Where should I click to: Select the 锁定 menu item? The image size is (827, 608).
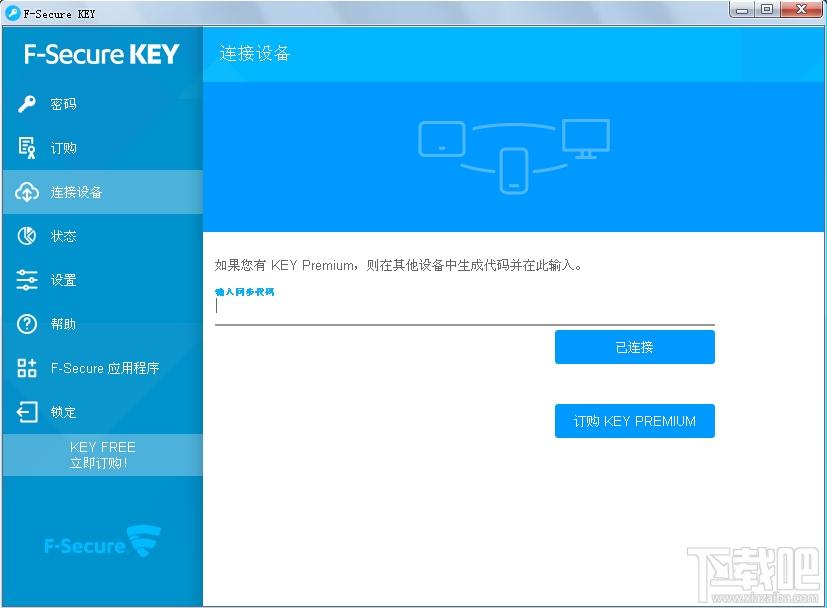point(103,412)
